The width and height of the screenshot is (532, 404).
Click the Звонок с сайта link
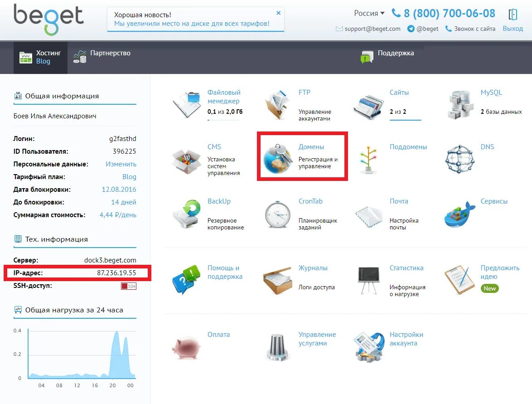pos(474,29)
